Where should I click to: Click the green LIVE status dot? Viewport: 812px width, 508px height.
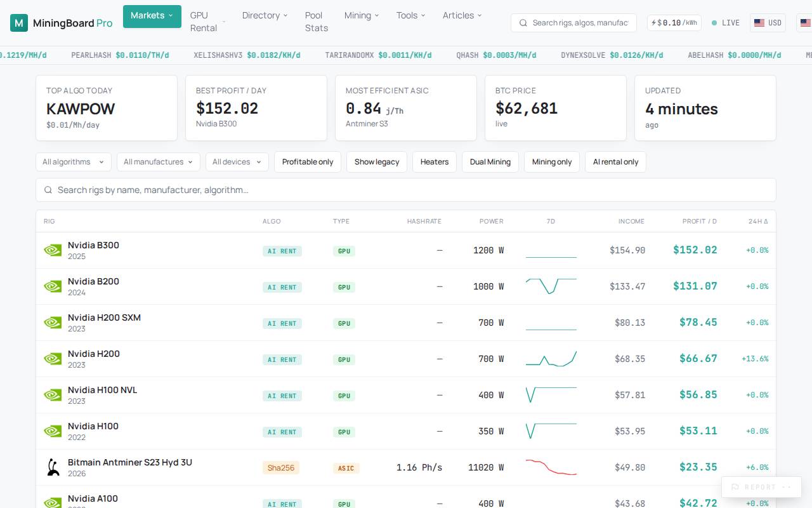(x=714, y=23)
